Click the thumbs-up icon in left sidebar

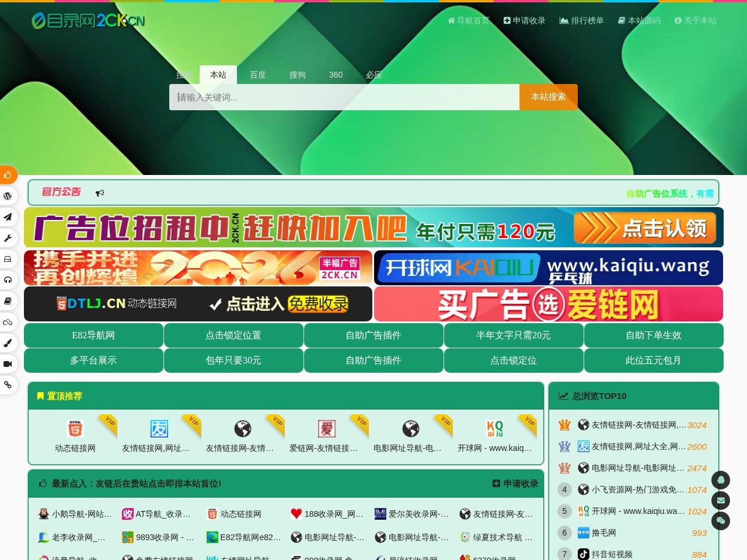pyautogui.click(x=8, y=175)
